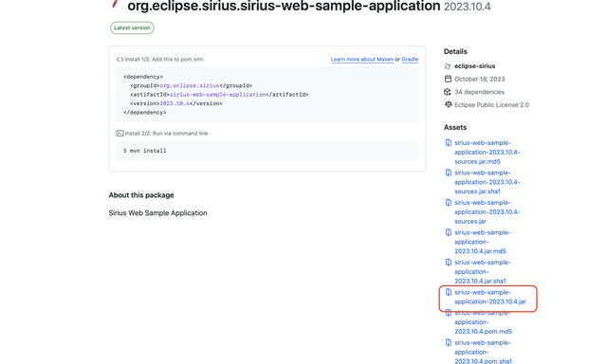This screenshot has width=607, height=364.
Task: Open eclipse-sirius owner link
Action: coord(474,66)
